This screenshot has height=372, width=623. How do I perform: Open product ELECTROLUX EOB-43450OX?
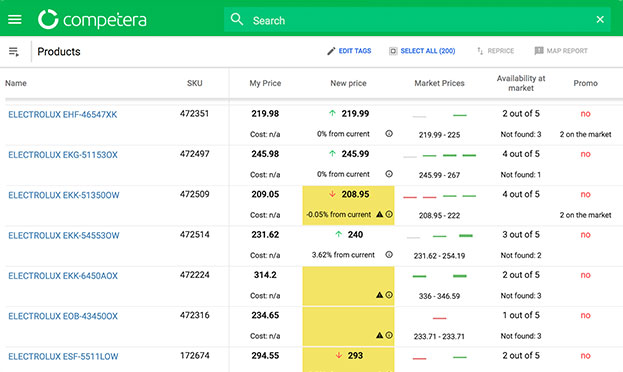(x=63, y=316)
